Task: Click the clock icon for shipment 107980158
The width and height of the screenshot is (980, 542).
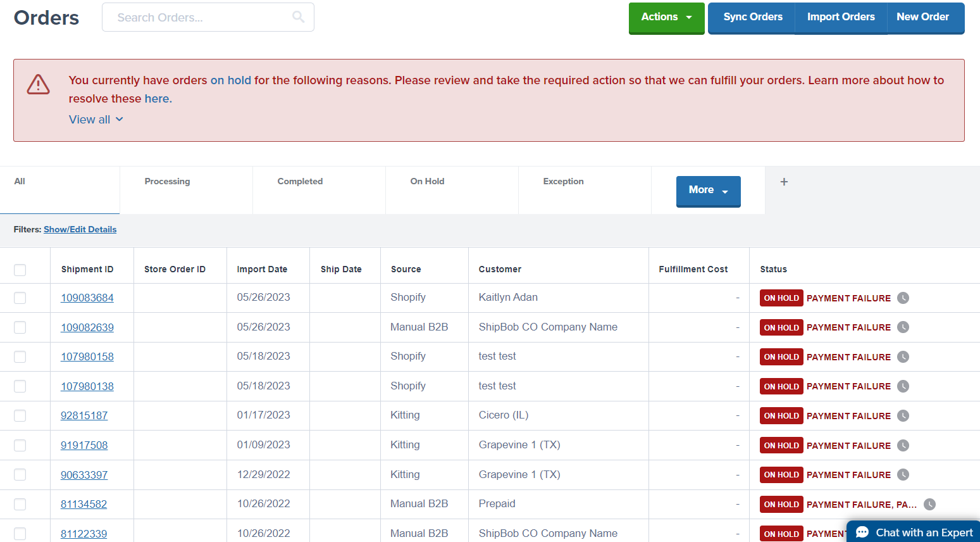Action: [903, 357]
